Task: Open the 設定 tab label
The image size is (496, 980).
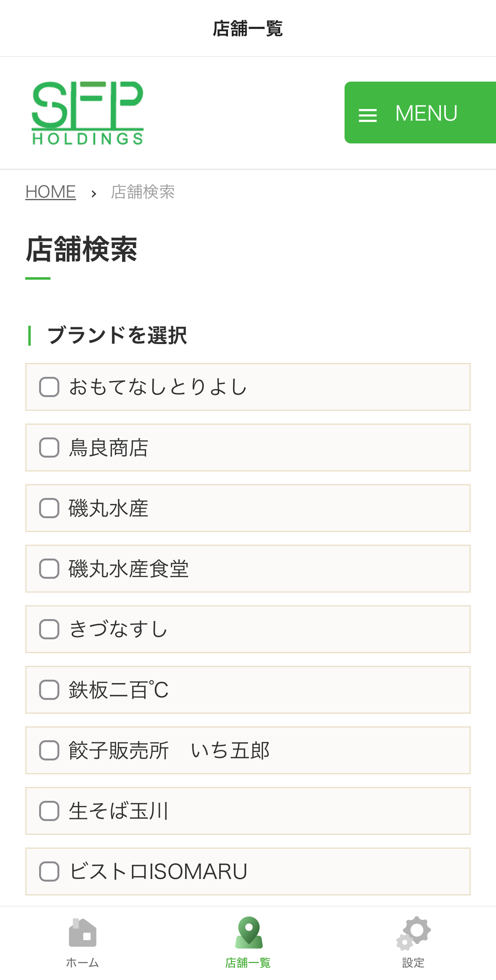Action: pos(414,962)
